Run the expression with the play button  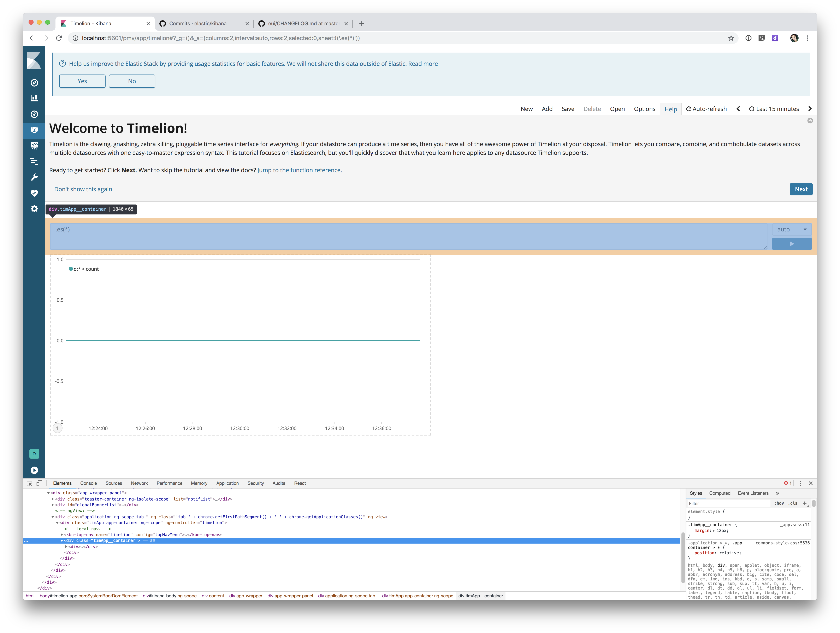point(791,243)
